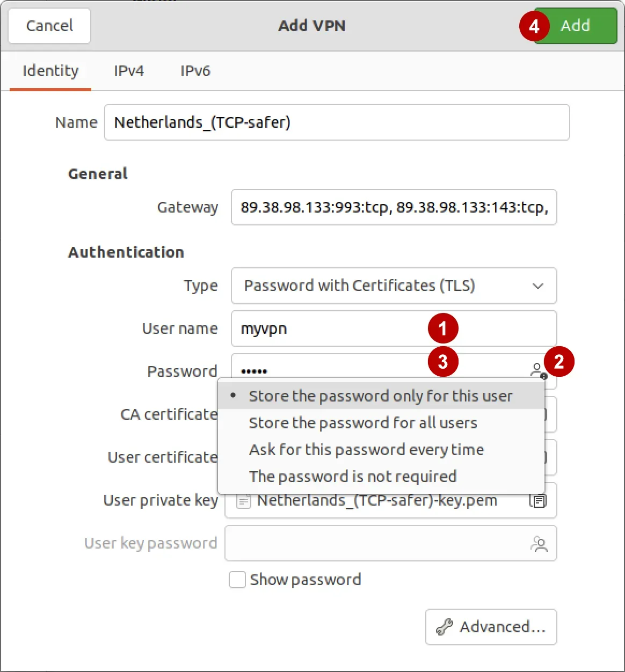Image resolution: width=625 pixels, height=672 pixels.
Task: Click the person icon in User key password field
Action: click(x=540, y=543)
